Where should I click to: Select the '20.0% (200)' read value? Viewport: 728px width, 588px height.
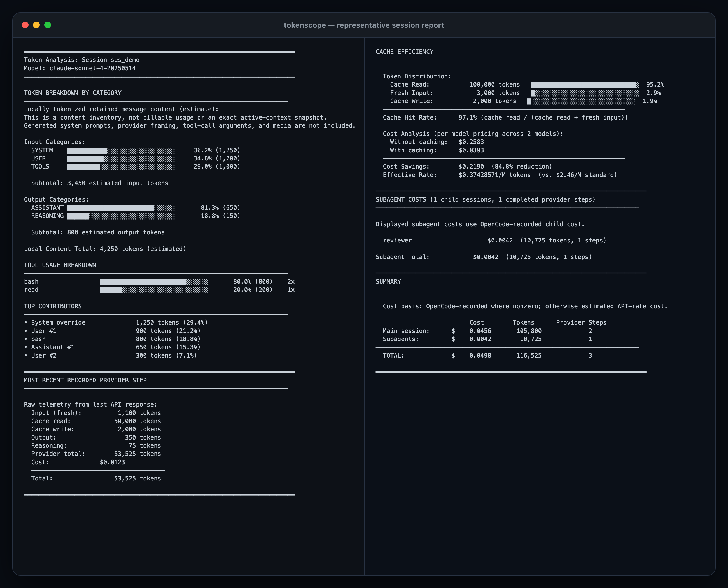tap(253, 290)
